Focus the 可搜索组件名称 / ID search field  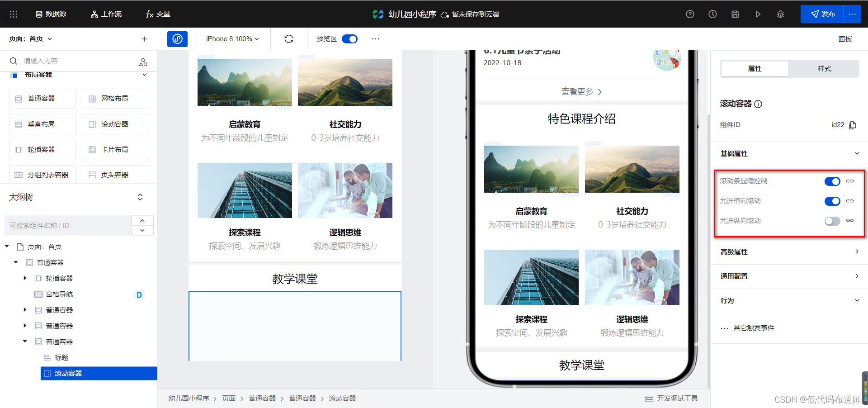coord(68,225)
